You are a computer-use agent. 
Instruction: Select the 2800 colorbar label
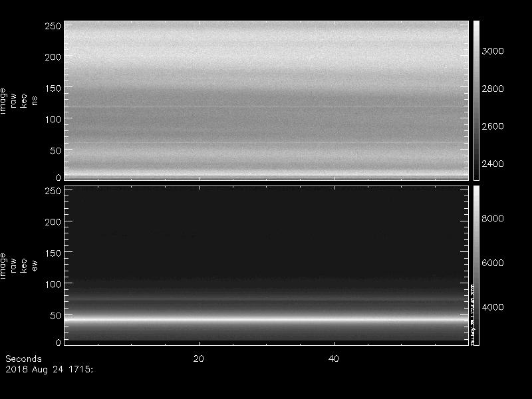tap(493, 89)
